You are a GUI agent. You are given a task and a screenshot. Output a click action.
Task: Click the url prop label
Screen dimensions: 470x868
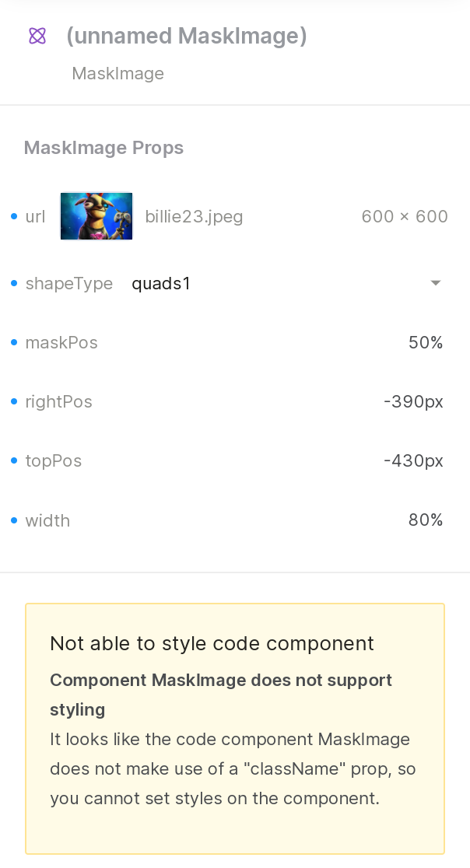click(x=36, y=217)
